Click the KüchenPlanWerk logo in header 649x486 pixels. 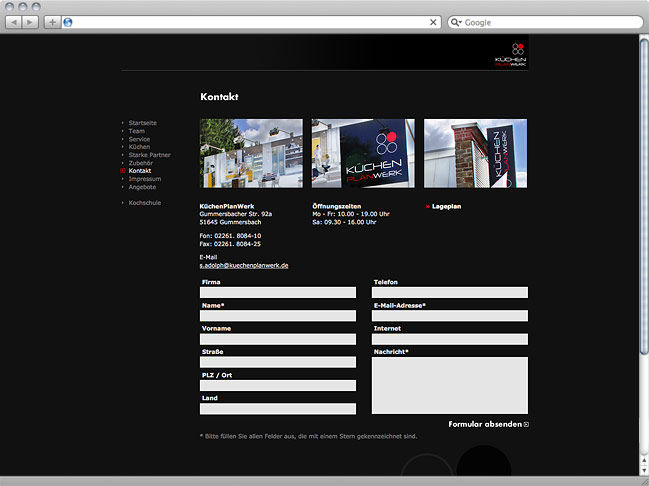coord(510,55)
